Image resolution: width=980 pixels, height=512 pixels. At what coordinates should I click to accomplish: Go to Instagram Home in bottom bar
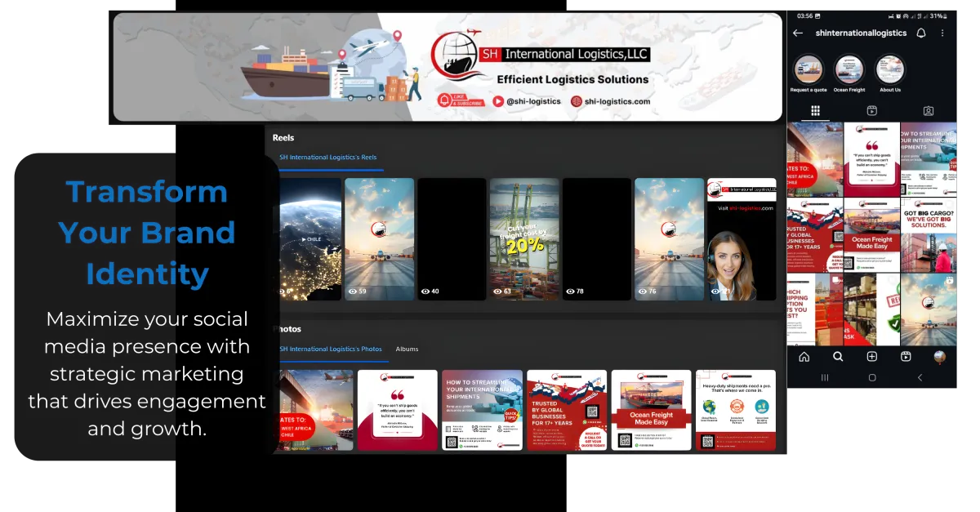(x=804, y=357)
